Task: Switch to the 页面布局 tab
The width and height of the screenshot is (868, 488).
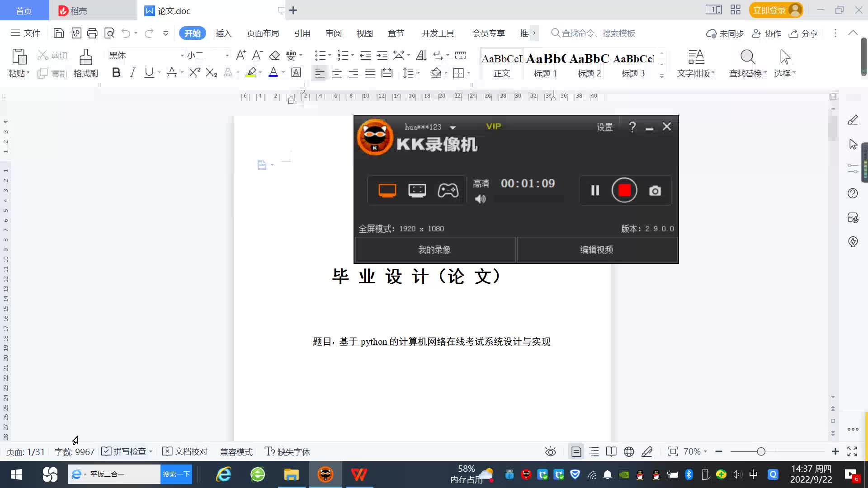Action: click(263, 33)
